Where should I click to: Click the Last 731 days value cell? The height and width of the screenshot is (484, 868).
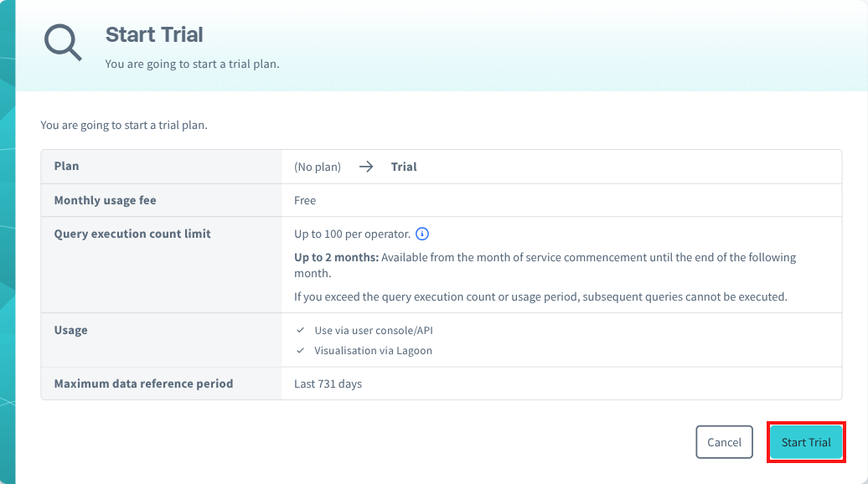click(x=328, y=383)
